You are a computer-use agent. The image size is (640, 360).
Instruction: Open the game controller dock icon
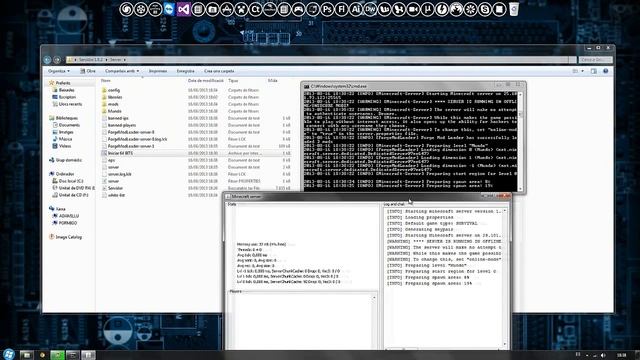(x=298, y=9)
